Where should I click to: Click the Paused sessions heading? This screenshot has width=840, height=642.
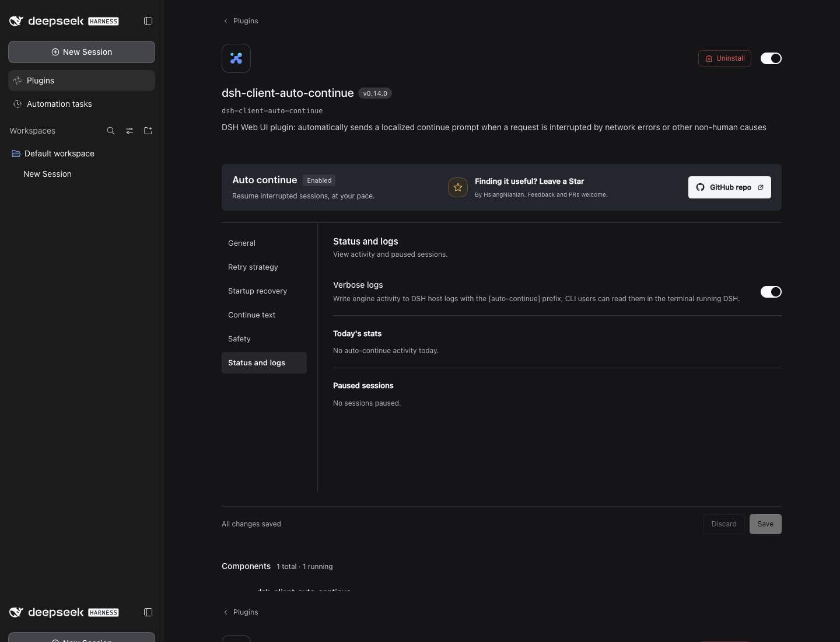pyautogui.click(x=363, y=386)
